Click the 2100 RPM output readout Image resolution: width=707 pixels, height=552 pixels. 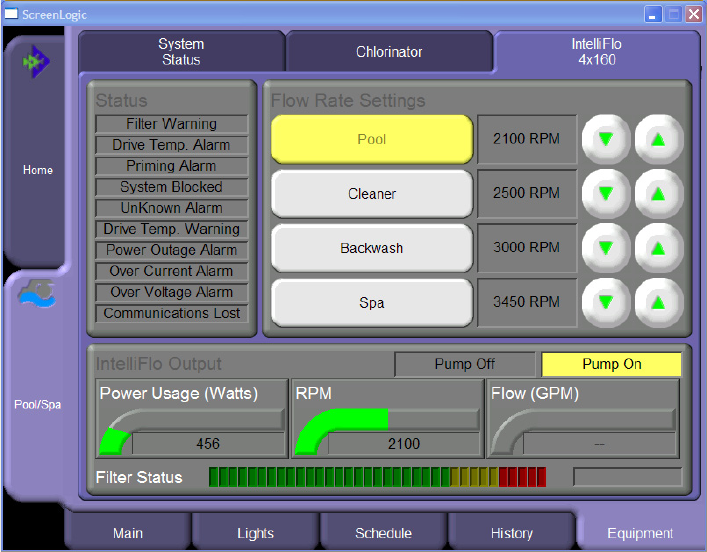pyautogui.click(x=404, y=444)
